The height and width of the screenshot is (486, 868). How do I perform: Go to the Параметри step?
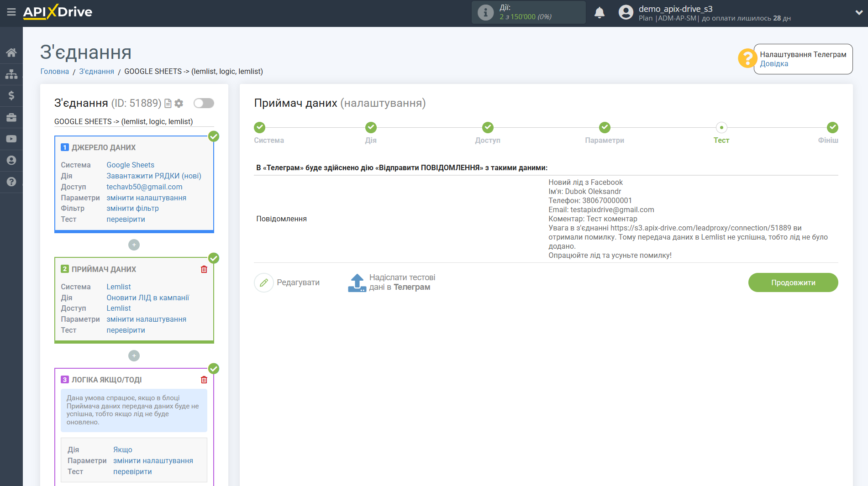click(x=605, y=127)
